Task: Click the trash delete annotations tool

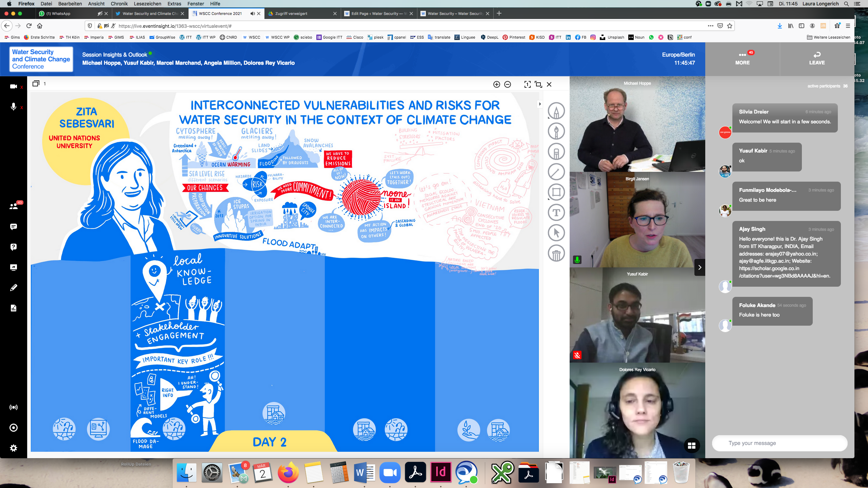Action: click(x=556, y=253)
